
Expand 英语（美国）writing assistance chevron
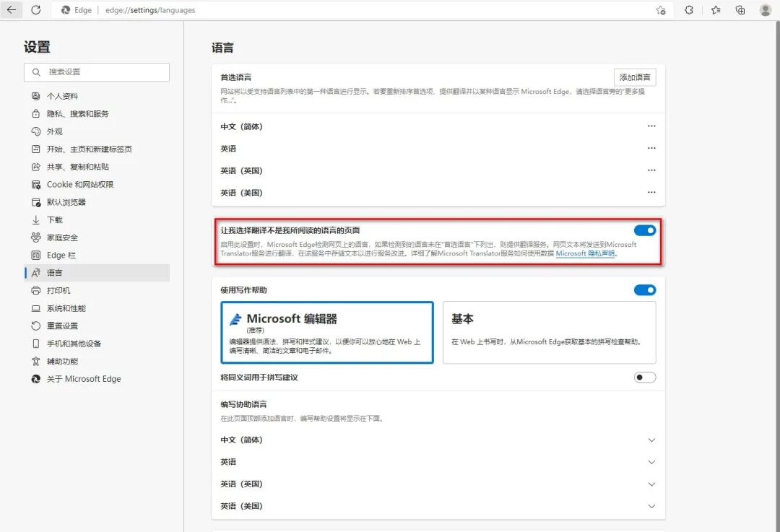click(651, 506)
